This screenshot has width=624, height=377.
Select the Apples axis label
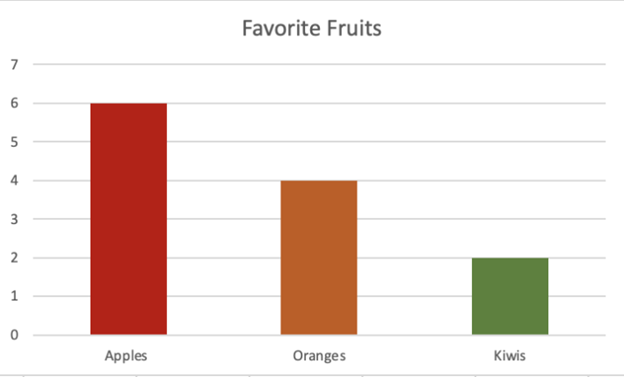[x=126, y=356]
